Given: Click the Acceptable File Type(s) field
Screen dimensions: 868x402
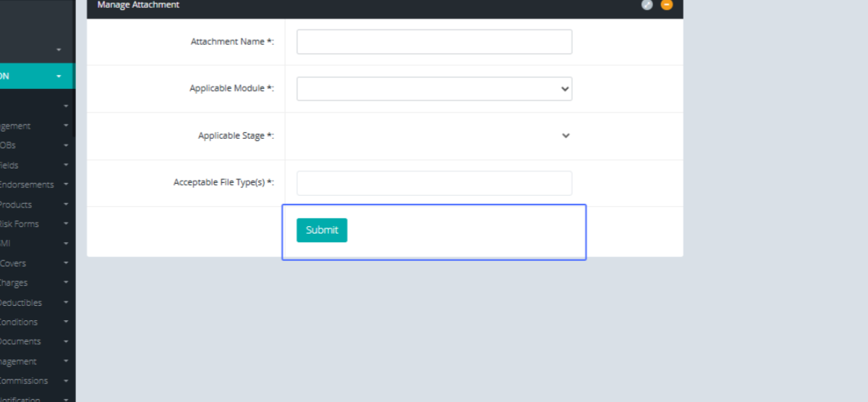Looking at the screenshot, I should (434, 183).
